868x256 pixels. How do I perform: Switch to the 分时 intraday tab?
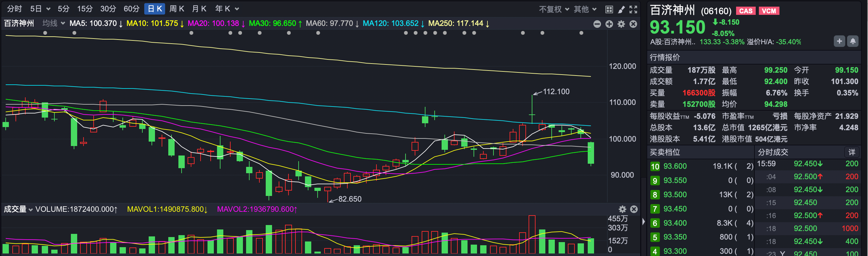(15, 9)
